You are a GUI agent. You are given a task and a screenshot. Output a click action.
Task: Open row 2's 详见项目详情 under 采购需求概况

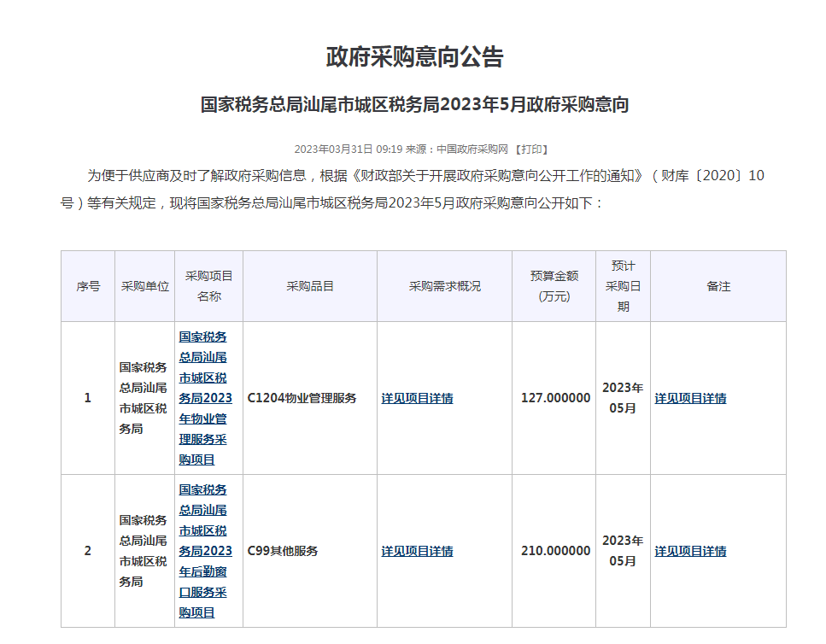click(417, 551)
